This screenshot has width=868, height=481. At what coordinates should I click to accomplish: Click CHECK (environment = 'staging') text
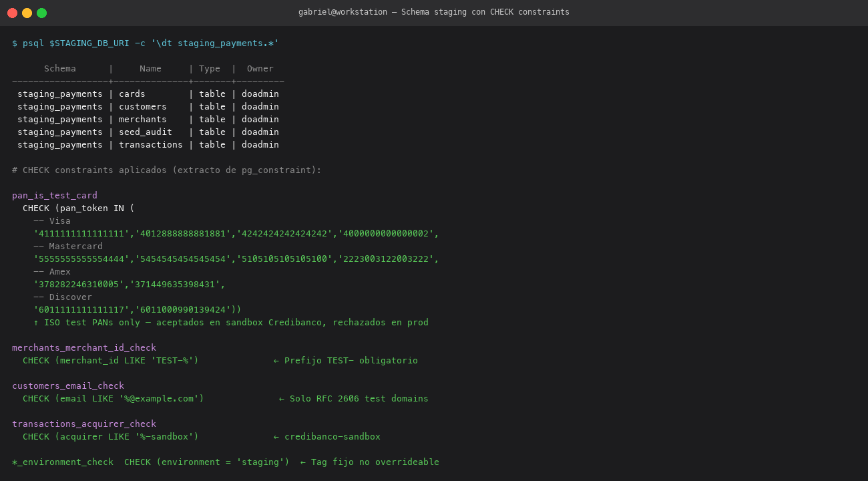[207, 462]
